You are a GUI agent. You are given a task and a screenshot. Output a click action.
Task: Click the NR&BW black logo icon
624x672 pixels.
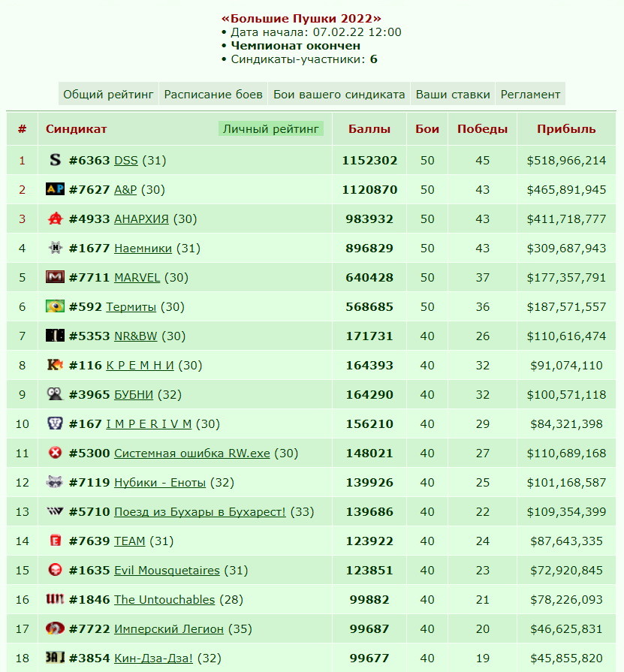pyautogui.click(x=55, y=336)
